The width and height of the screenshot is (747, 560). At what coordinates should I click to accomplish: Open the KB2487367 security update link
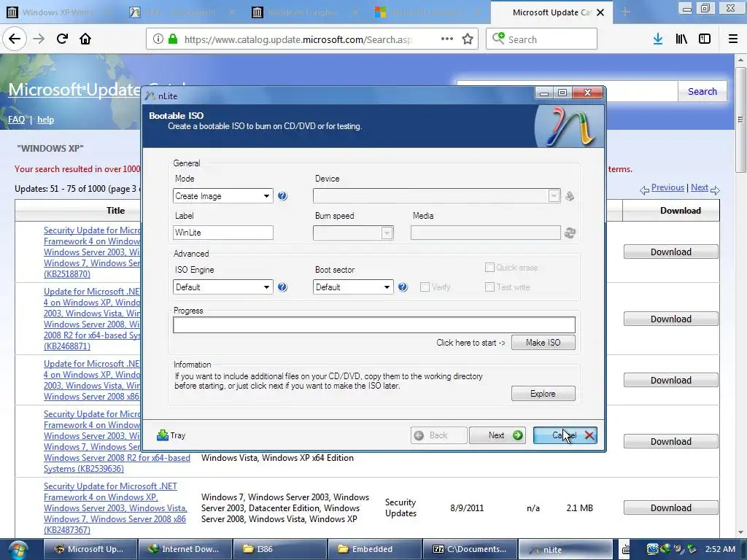pos(115,508)
